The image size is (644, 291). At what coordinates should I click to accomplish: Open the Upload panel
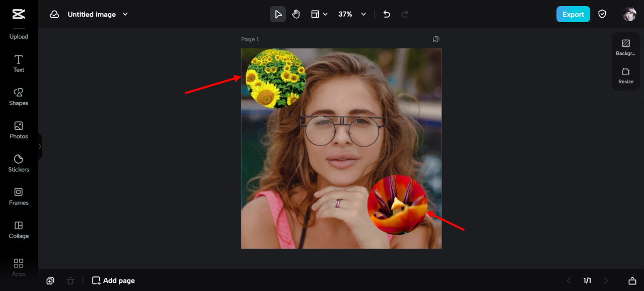[19, 36]
